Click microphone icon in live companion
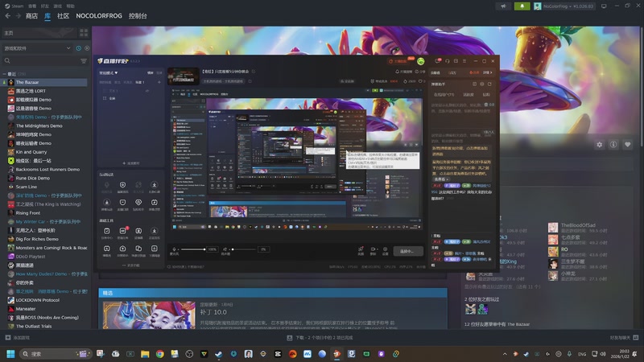The width and height of the screenshot is (644, 362). [174, 249]
